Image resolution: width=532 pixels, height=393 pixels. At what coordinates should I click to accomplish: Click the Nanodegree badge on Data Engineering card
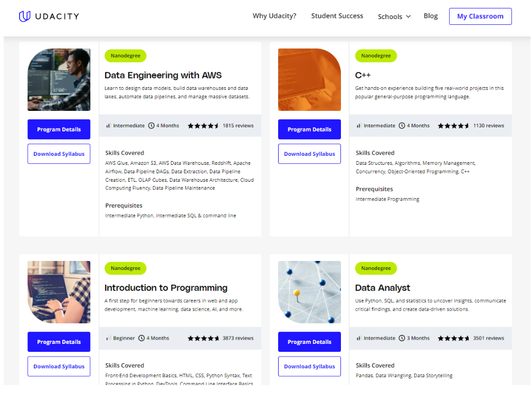click(125, 55)
